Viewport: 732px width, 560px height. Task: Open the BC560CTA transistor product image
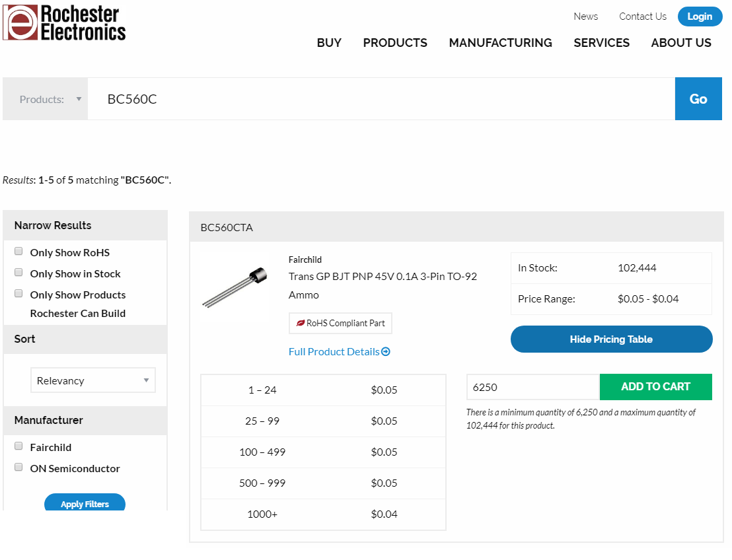(x=235, y=287)
